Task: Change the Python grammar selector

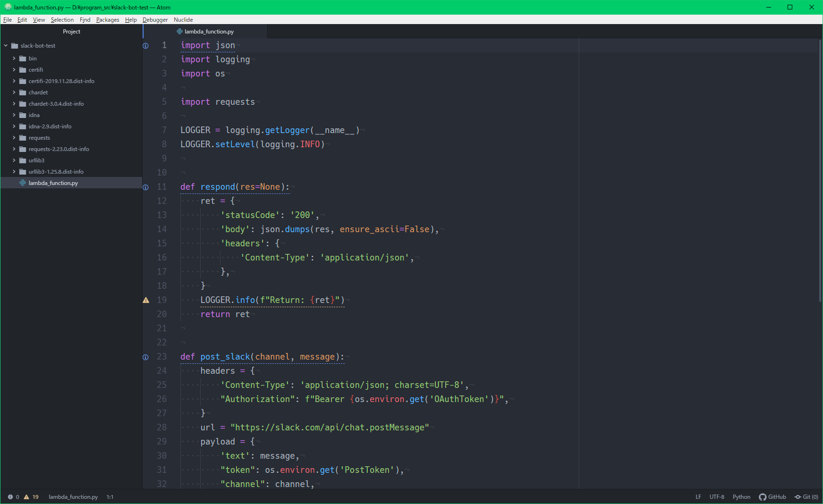Action: (741, 496)
